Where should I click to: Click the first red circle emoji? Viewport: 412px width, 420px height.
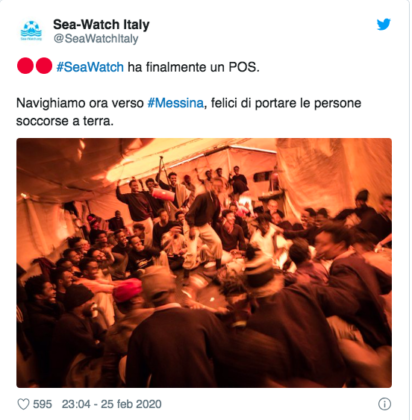pyautogui.click(x=25, y=65)
